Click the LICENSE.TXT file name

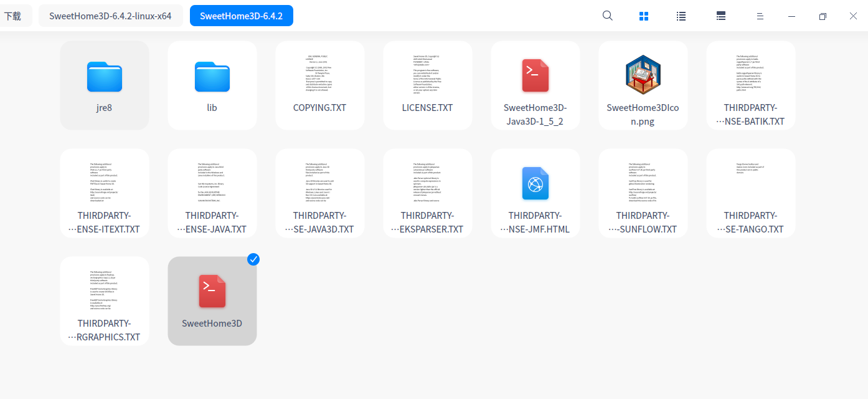pos(428,108)
